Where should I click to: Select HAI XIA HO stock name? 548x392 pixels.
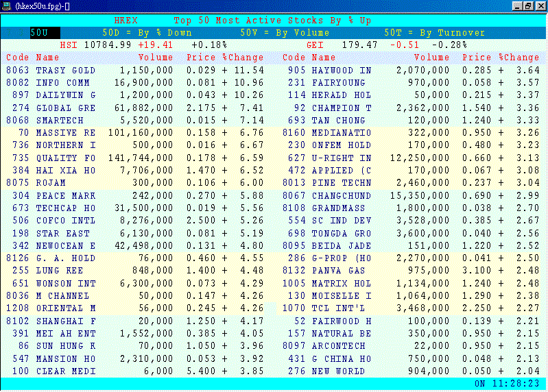click(66, 171)
